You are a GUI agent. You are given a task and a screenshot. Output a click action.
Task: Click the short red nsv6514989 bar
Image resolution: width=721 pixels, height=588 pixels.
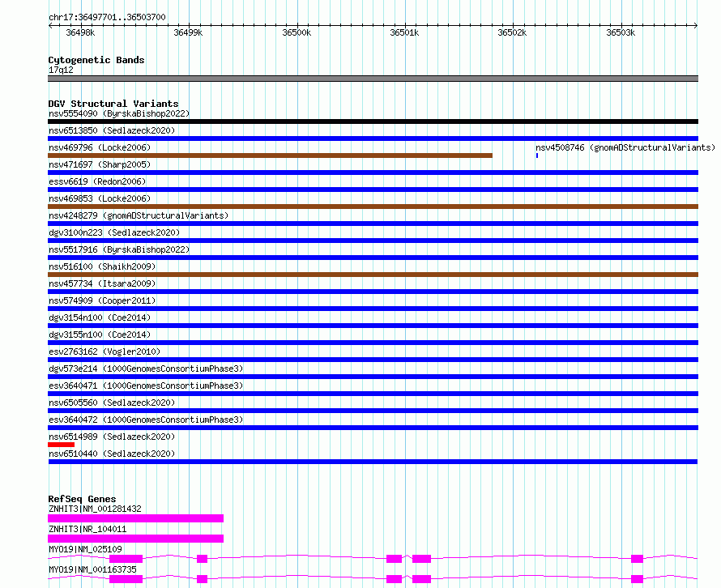pyautogui.click(x=61, y=445)
